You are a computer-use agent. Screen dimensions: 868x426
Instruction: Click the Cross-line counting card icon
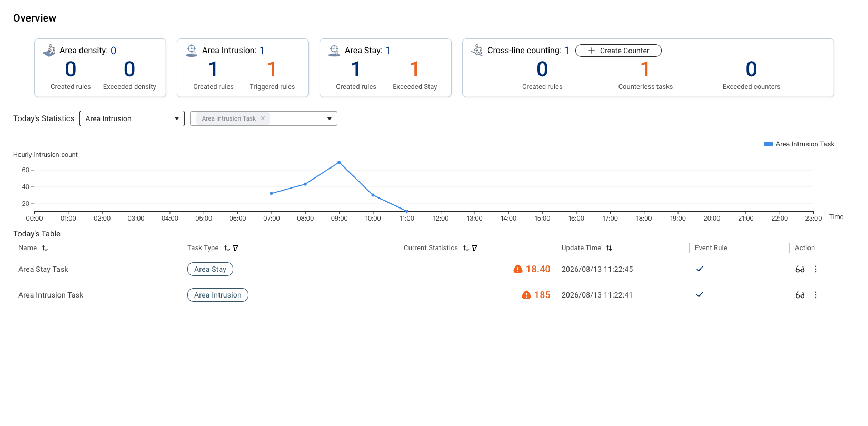[x=477, y=51]
